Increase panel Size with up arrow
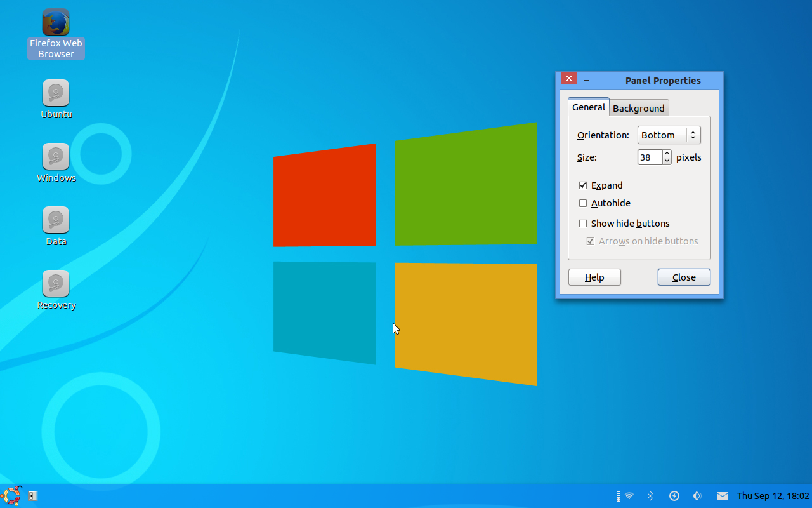The height and width of the screenshot is (508, 812). coord(667,153)
